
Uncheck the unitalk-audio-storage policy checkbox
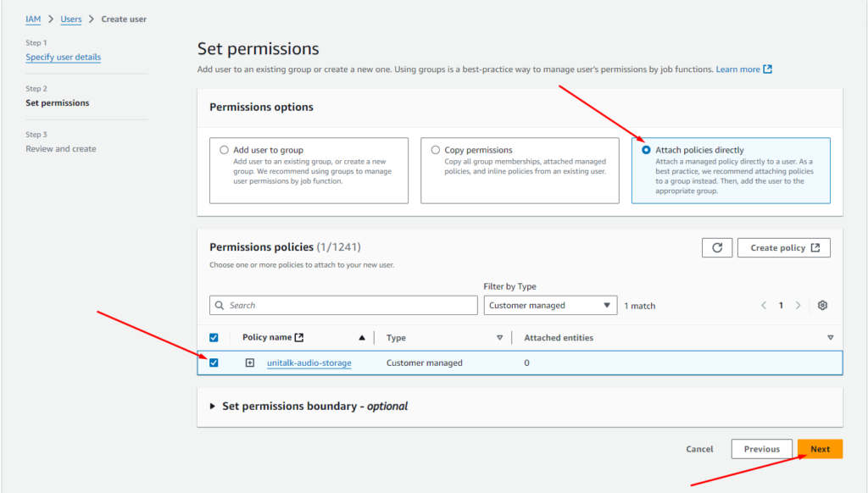click(214, 363)
